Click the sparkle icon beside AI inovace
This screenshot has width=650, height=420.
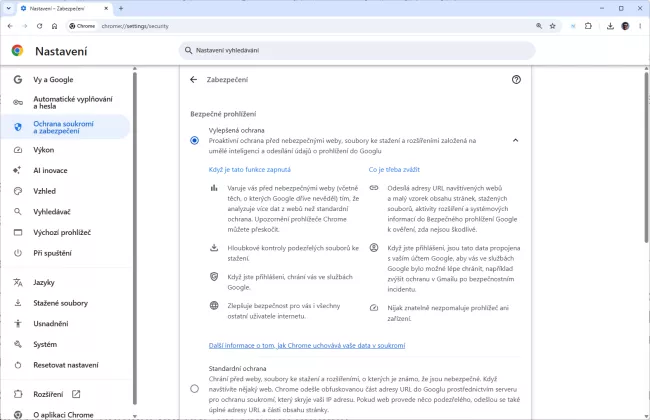[x=17, y=170]
